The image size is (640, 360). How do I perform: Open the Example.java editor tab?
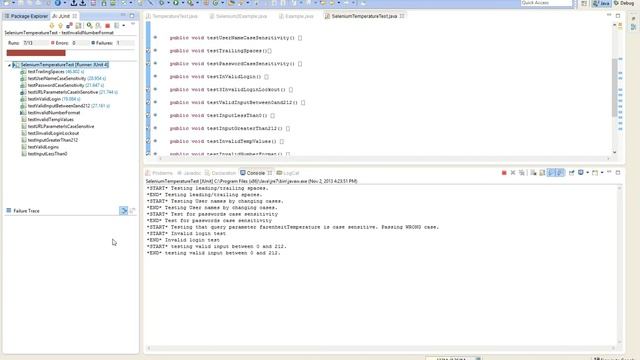(296, 16)
